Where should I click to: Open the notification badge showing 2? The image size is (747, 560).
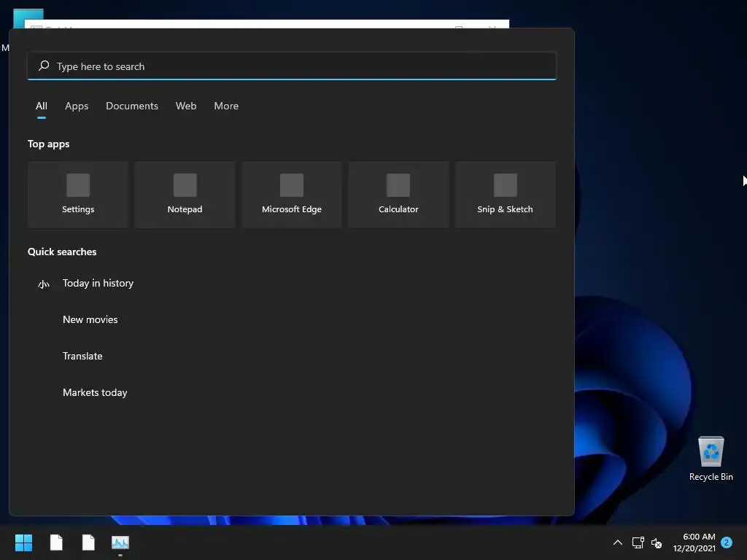(x=727, y=542)
